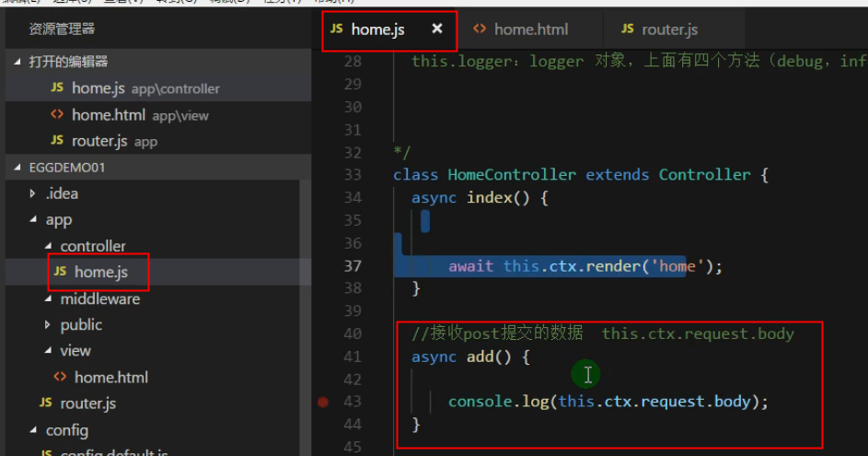
Task: Close the home.js editor tab
Action: [x=437, y=29]
